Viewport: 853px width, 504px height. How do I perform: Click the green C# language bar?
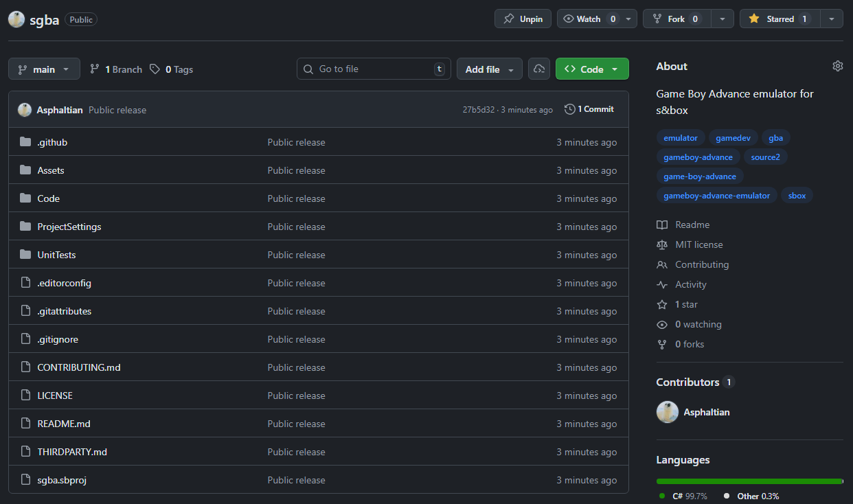click(x=749, y=481)
